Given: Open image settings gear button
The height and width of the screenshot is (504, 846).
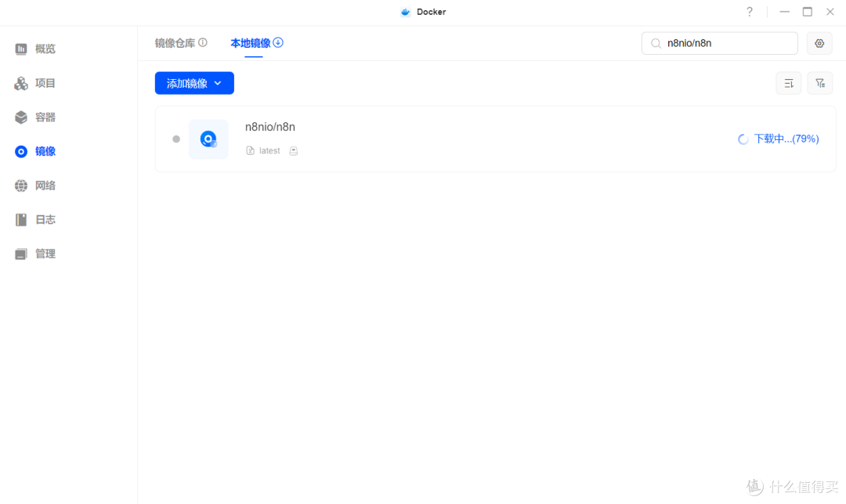Looking at the screenshot, I should point(819,43).
